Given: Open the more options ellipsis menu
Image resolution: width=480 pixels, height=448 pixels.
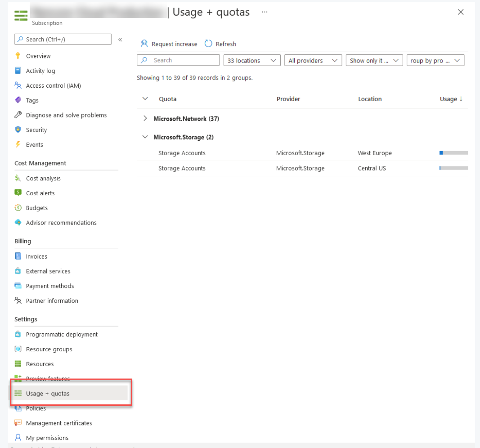Looking at the screenshot, I should pyautogui.click(x=265, y=12).
